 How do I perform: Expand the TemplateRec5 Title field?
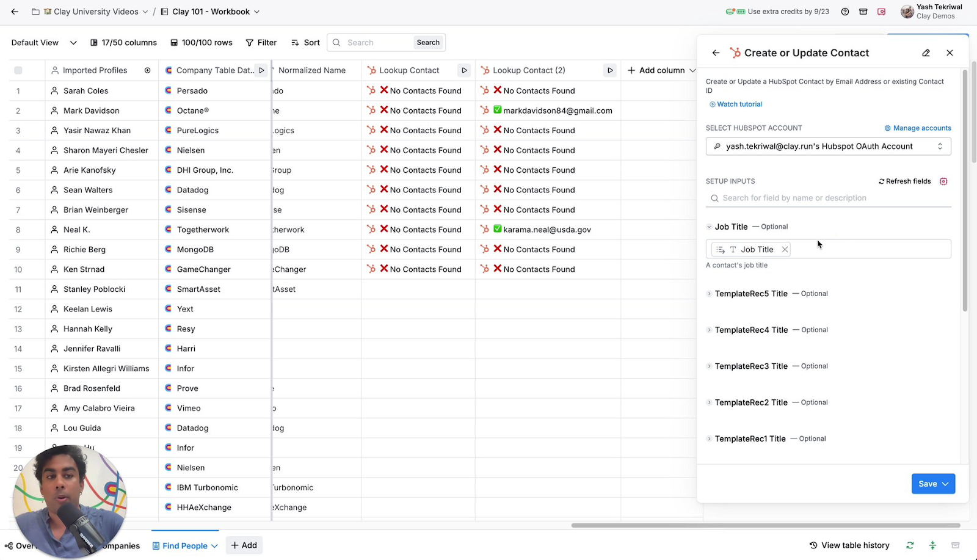pyautogui.click(x=709, y=294)
